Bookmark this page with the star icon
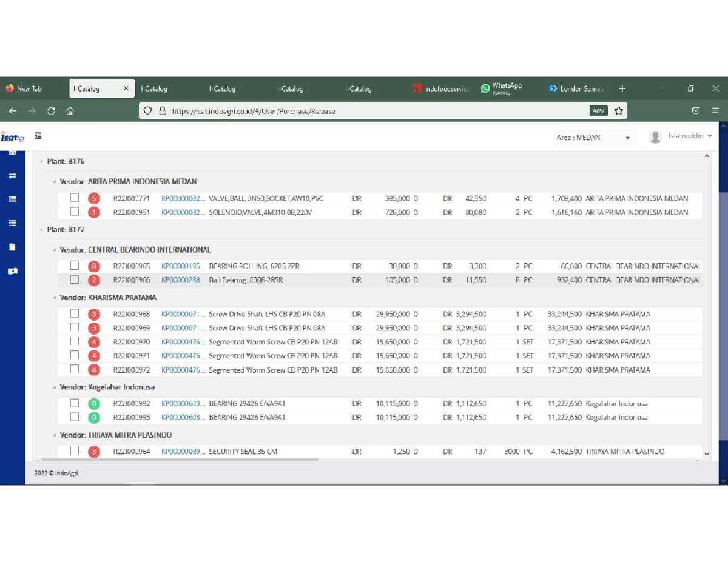The width and height of the screenshot is (728, 562). pyautogui.click(x=618, y=111)
